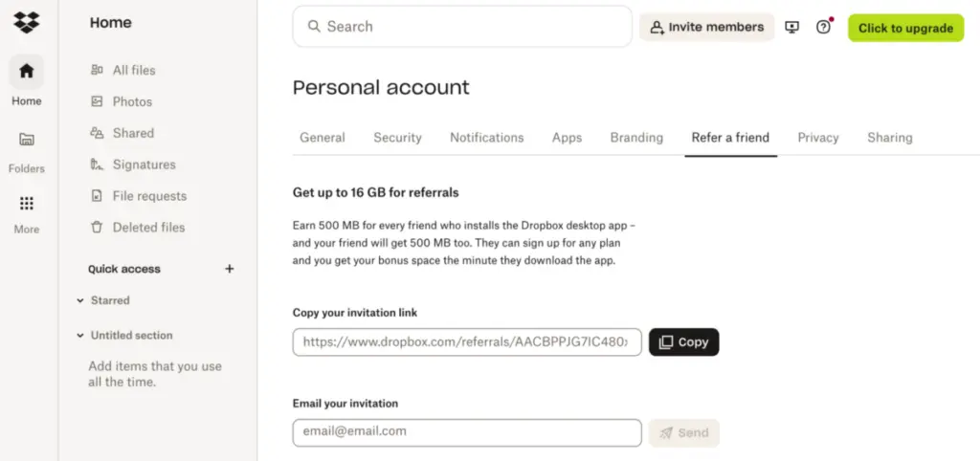Add to Quick access with plus icon
Screen dimensions: 980x461
(230, 269)
